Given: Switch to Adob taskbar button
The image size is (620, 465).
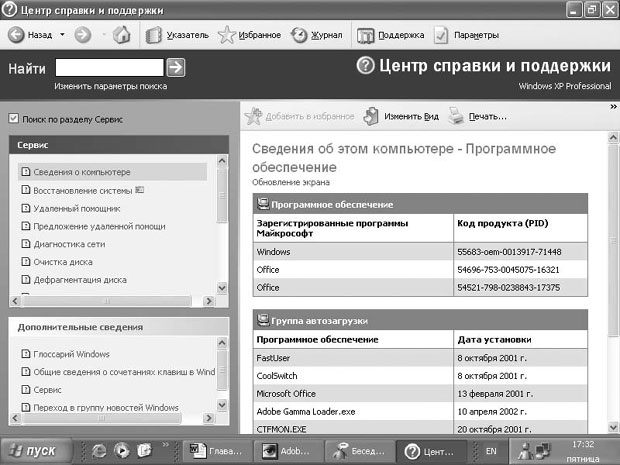Looking at the screenshot, I should click(x=288, y=451).
